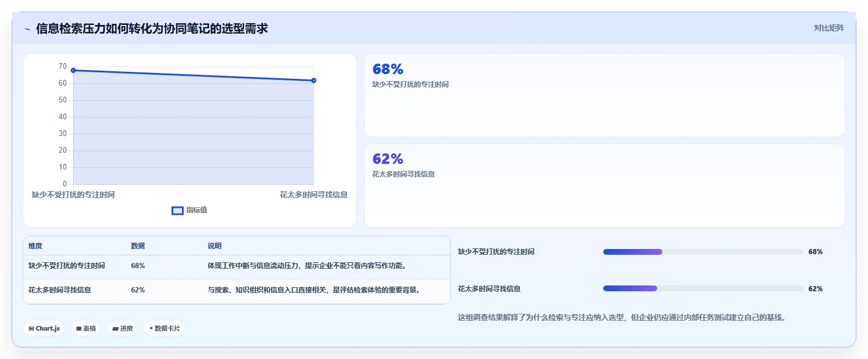Toggle the 指标值 legend item

coord(189,210)
